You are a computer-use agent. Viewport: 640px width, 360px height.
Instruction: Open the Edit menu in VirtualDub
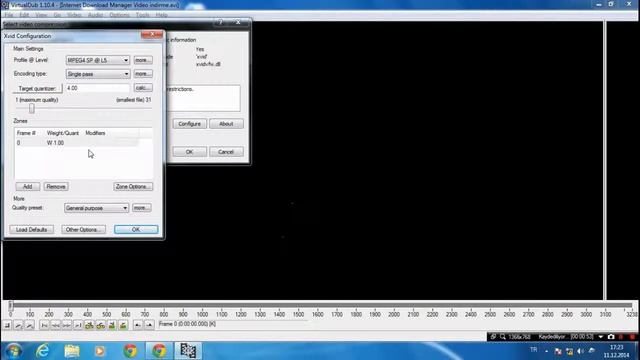(x=24, y=15)
